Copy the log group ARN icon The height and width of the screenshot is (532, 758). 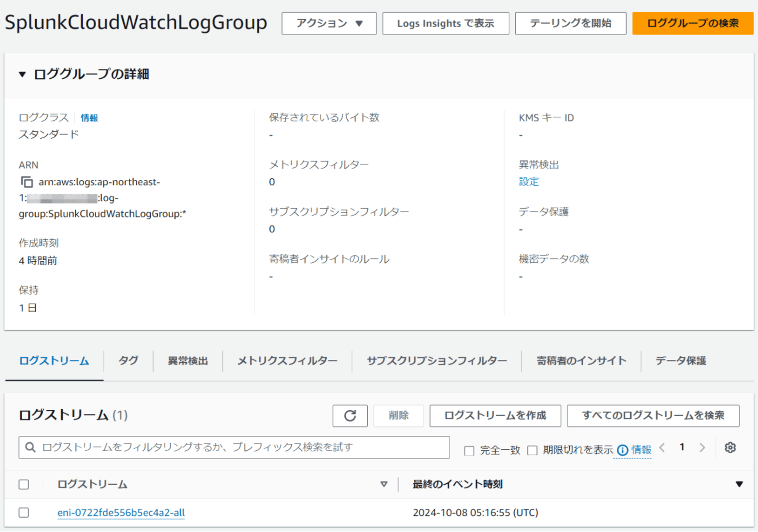click(x=27, y=182)
